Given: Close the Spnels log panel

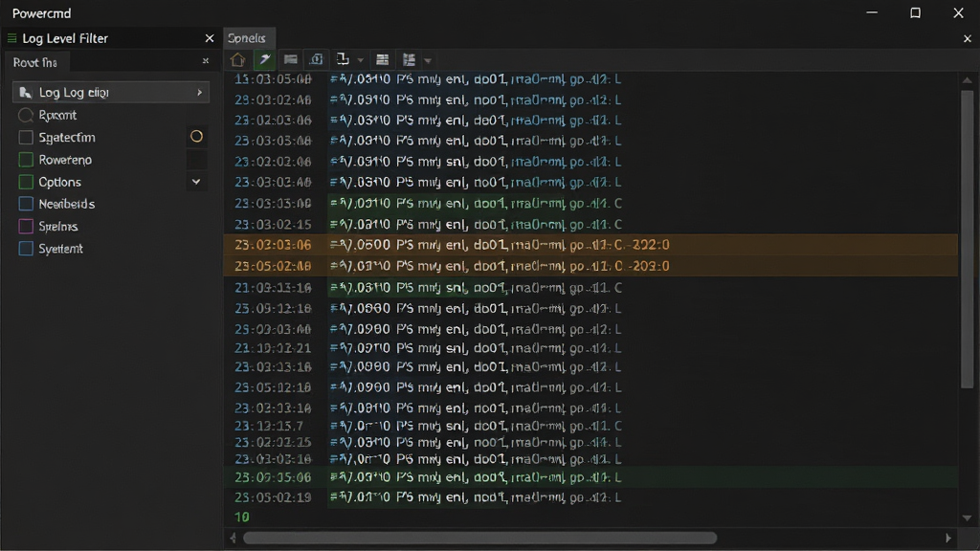Looking at the screenshot, I should 968,38.
